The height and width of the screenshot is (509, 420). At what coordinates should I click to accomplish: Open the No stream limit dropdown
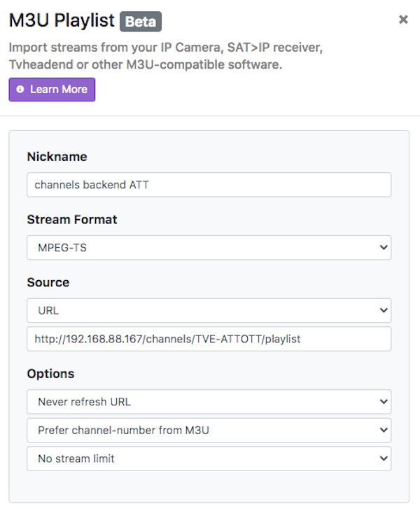[209, 459]
